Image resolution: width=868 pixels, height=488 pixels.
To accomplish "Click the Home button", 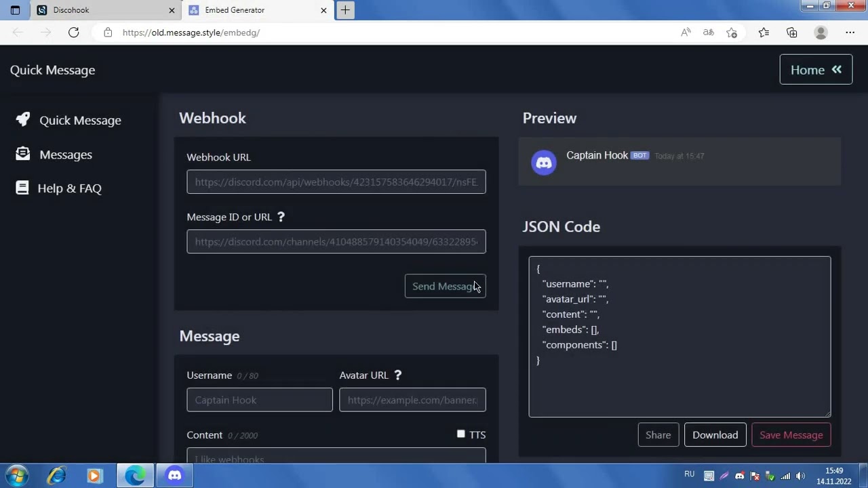I will 816,70.
